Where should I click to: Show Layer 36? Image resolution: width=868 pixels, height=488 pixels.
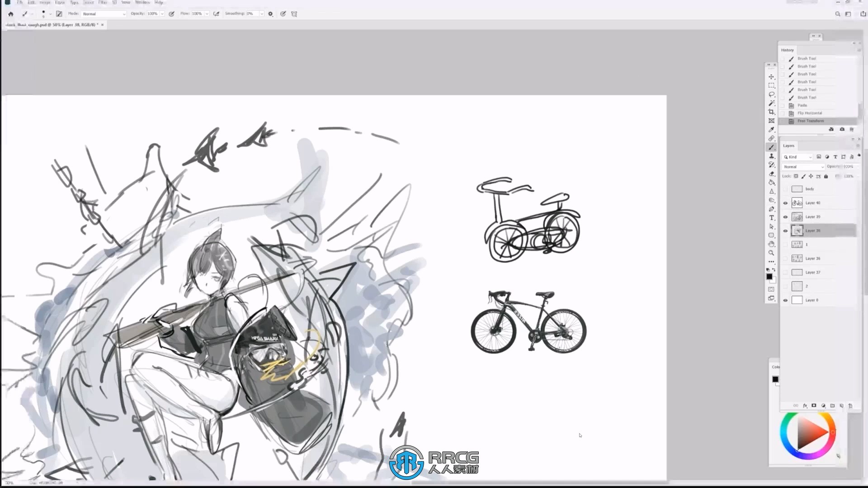785,259
